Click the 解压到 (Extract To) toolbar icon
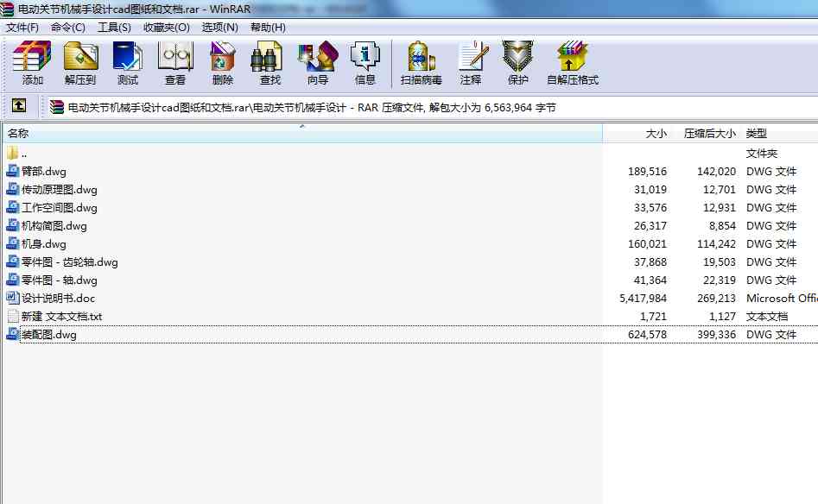This screenshot has height=504, width=818. [80, 56]
